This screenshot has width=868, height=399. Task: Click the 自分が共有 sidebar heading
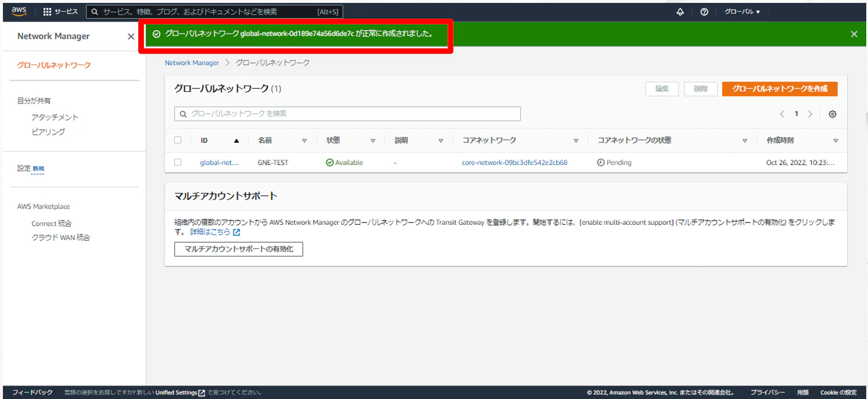(34, 101)
